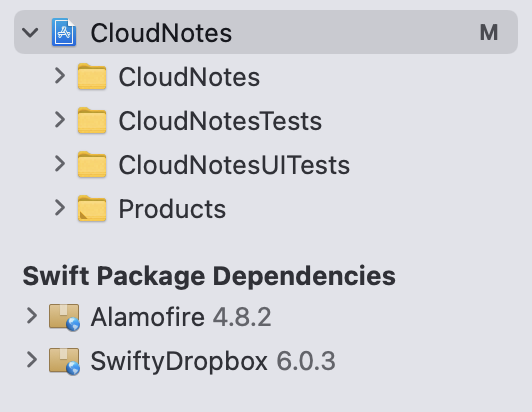Viewport: 532px width, 412px height.
Task: Expand the Products folder chevron
Action: click(60, 208)
